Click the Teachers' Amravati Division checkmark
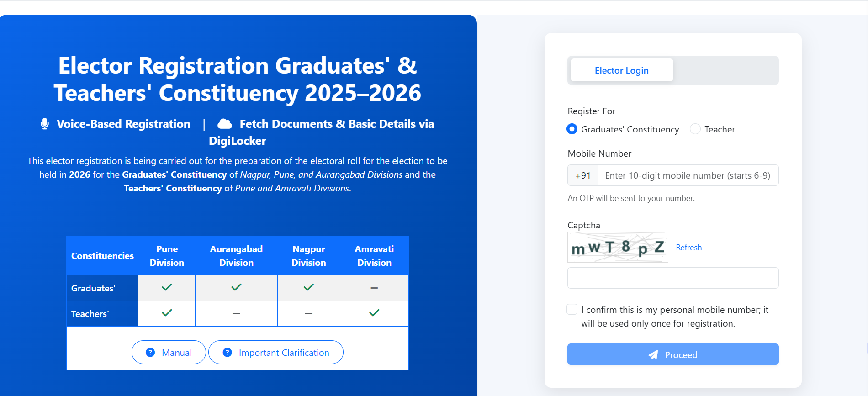The height and width of the screenshot is (396, 868). click(x=374, y=313)
